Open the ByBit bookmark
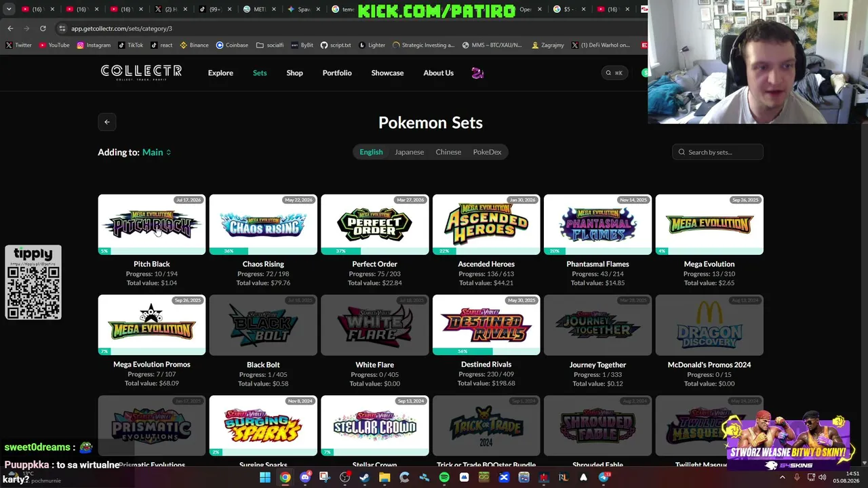 (x=302, y=45)
